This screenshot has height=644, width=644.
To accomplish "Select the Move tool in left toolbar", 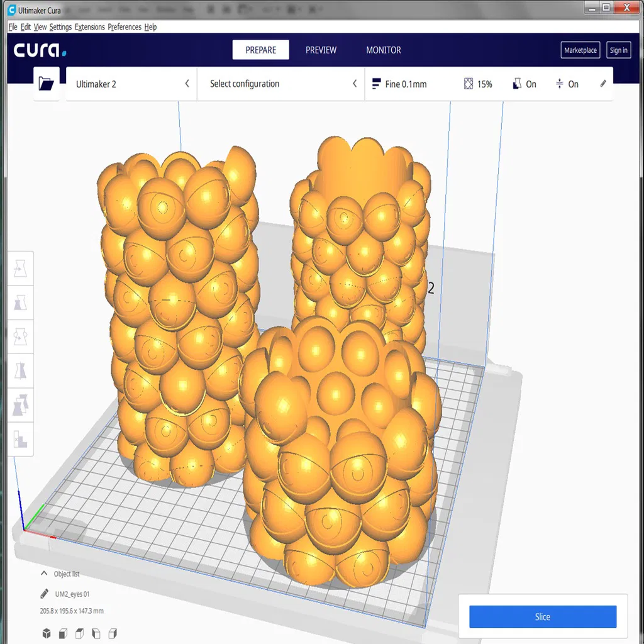I will (20, 269).
